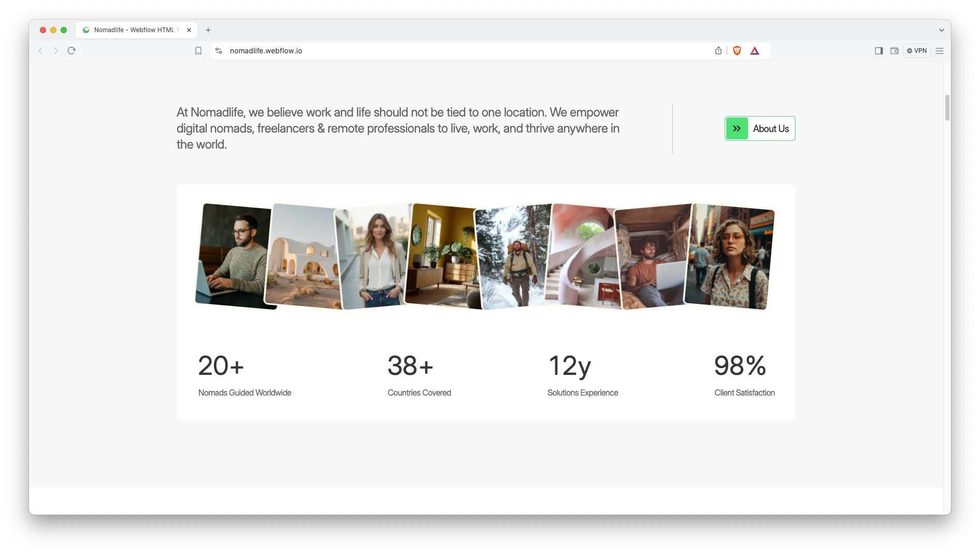Close the Nomadlife tab
This screenshot has width=980, height=553.
click(x=189, y=30)
